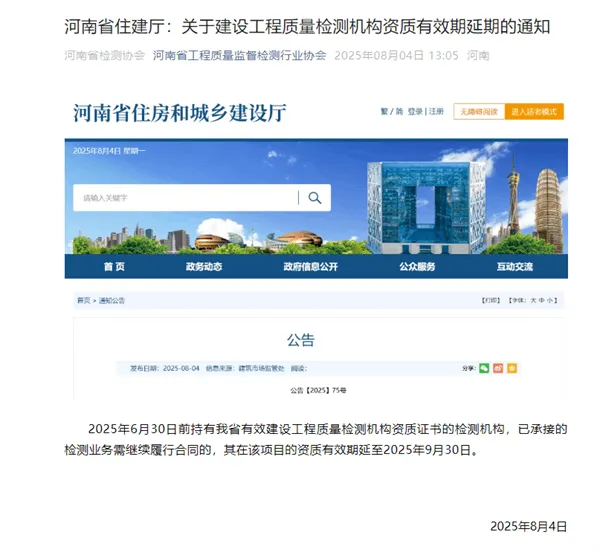Open the 政府信息公开 navigation tab

coord(311,267)
